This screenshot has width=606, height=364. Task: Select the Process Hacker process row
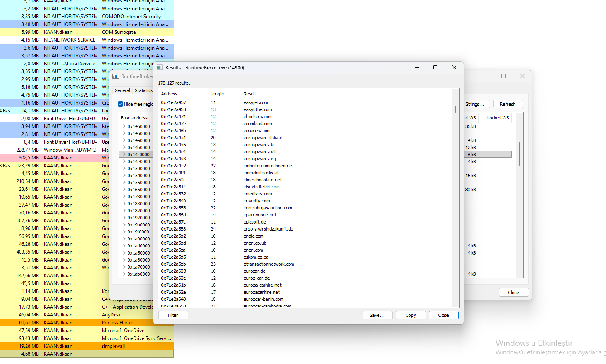point(87,323)
